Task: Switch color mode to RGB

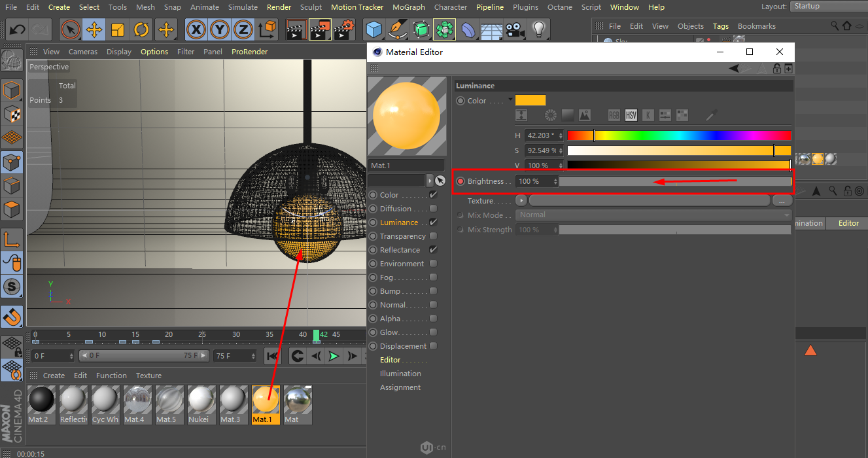Action: click(x=614, y=115)
